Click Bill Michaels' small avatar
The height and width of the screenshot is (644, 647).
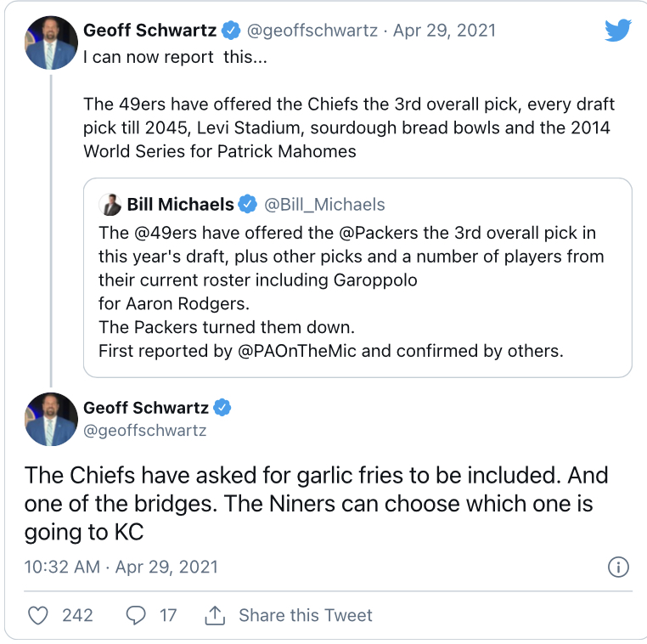coord(110,205)
